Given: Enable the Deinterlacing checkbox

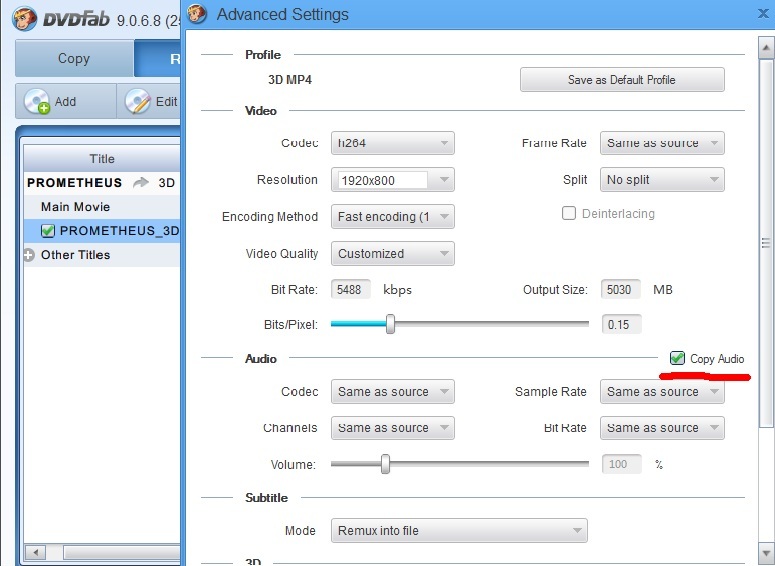Looking at the screenshot, I should 569,213.
